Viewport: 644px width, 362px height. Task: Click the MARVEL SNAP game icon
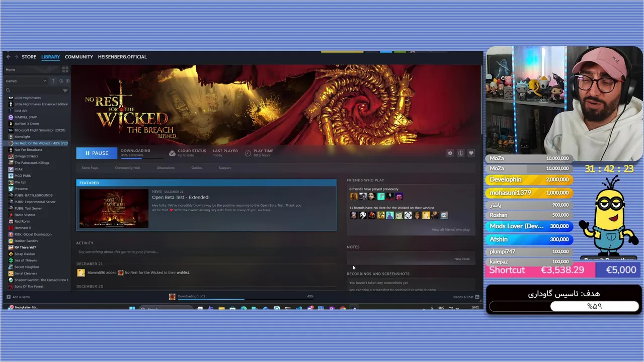coord(11,117)
